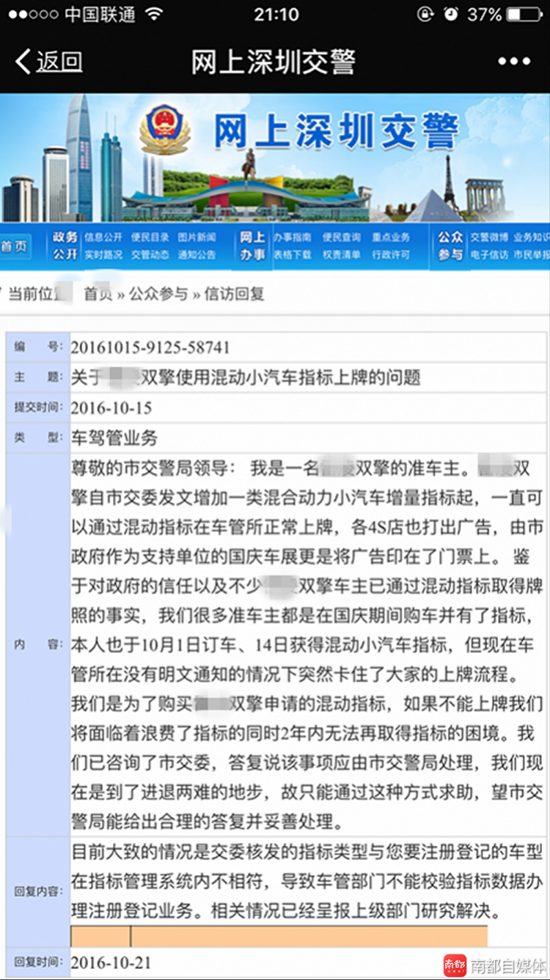Open the three-dot more options menu
Image resolution: width=550 pixels, height=980 pixels.
[x=514, y=62]
